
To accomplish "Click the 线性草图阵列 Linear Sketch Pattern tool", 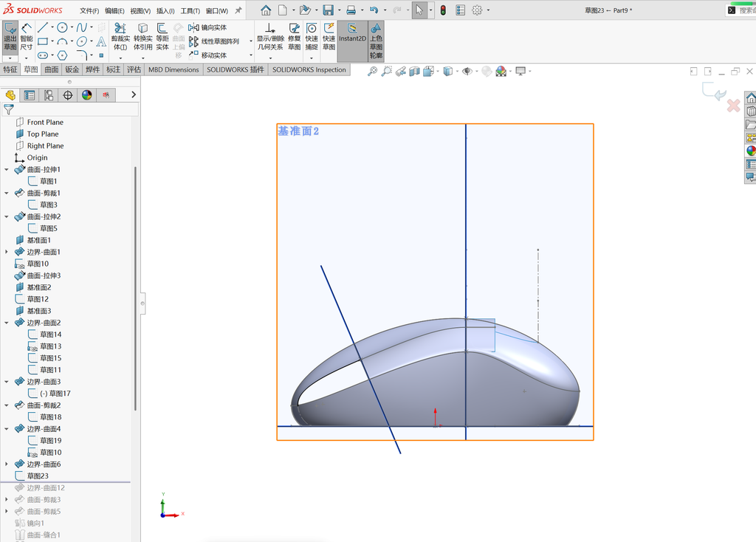I will 214,41.
